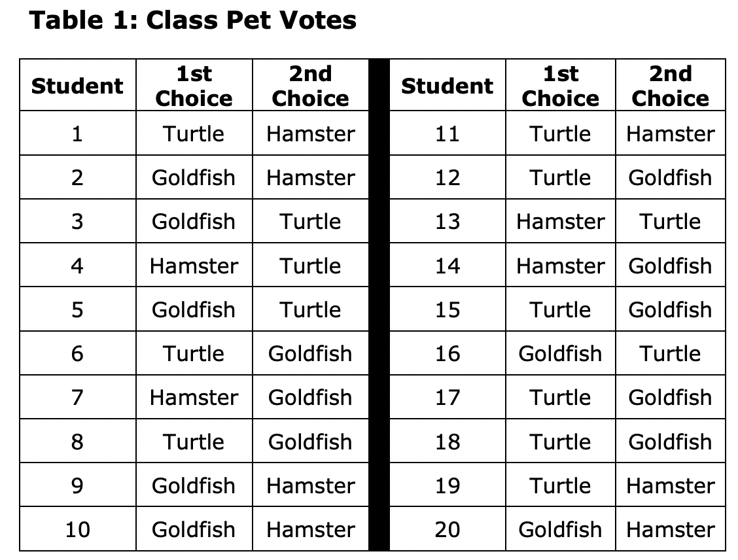This screenshot has height=560, width=738.
Task: Select the right "Student" column header
Action: pos(447,86)
